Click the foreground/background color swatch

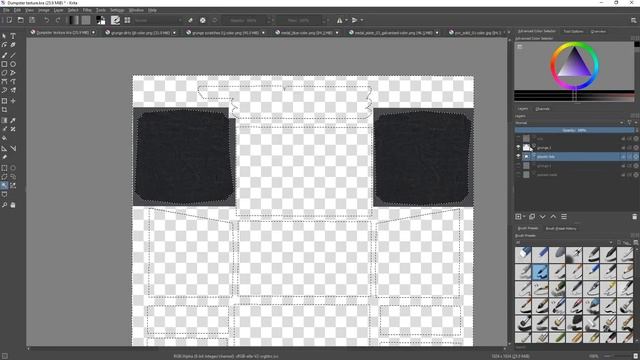[x=100, y=20]
